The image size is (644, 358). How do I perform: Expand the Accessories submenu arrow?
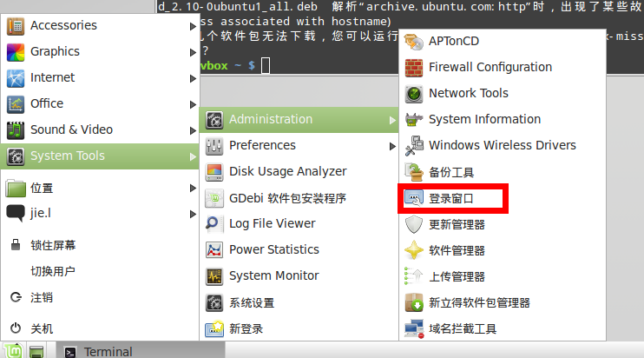tap(193, 25)
